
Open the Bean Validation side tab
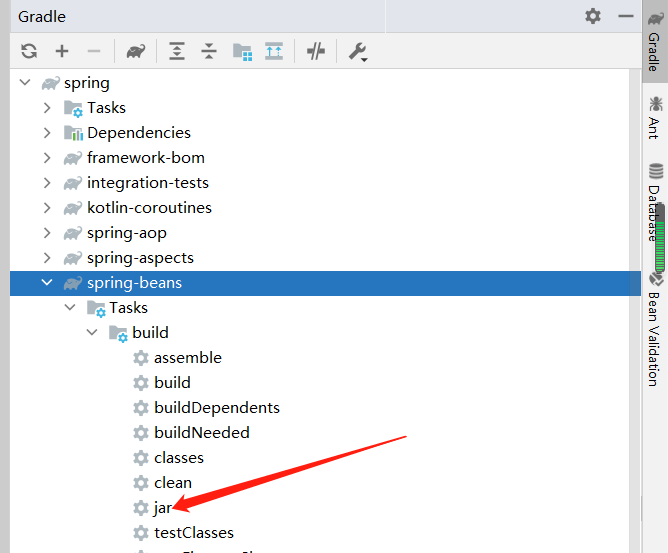(x=654, y=330)
